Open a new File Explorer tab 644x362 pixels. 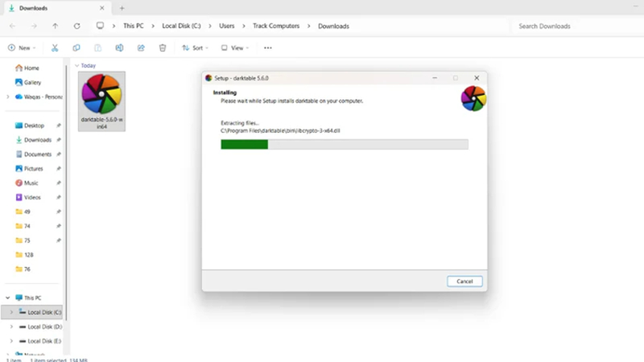(122, 8)
